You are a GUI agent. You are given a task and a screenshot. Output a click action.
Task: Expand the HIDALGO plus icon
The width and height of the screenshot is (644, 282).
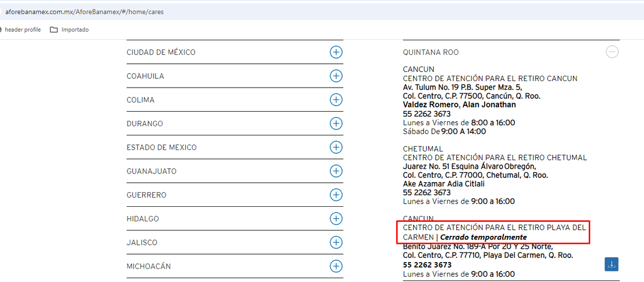[x=336, y=219]
